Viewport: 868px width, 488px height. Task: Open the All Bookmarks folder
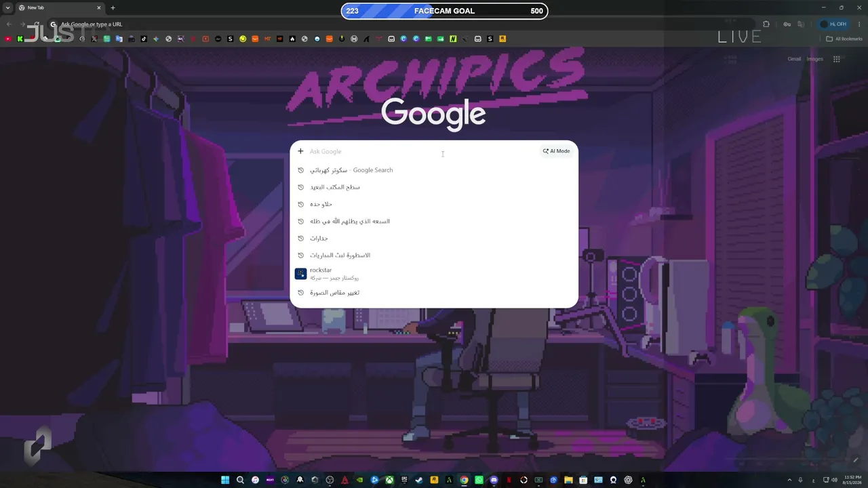[x=844, y=39]
